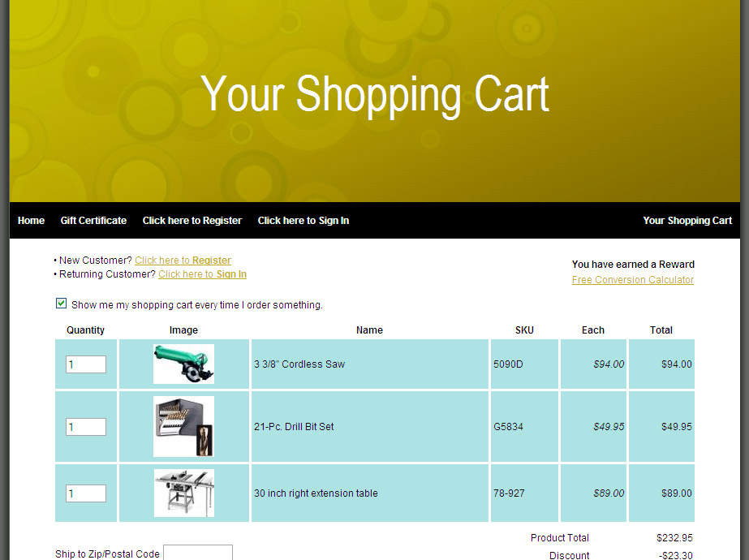This screenshot has width=749, height=560.
Task: Follow the Returning Customer Sign In link
Action: [x=202, y=274]
